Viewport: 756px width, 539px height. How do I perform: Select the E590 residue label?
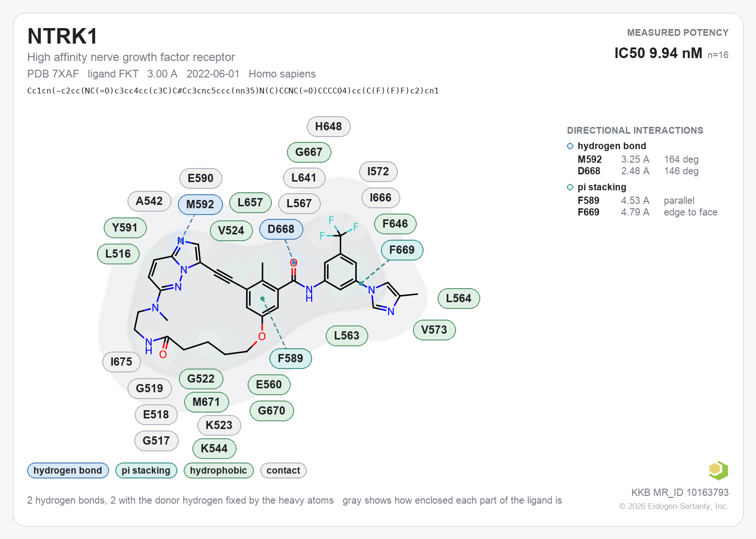click(x=201, y=178)
